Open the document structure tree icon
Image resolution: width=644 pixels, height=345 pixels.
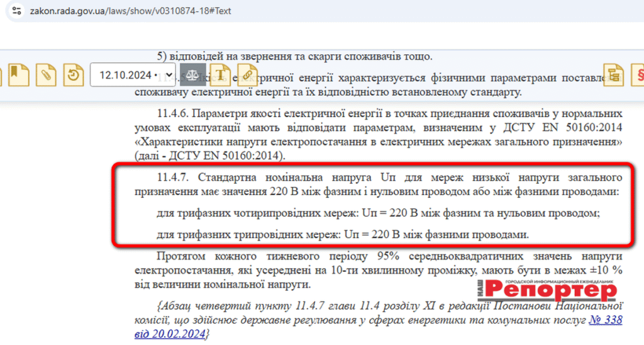pos(614,75)
